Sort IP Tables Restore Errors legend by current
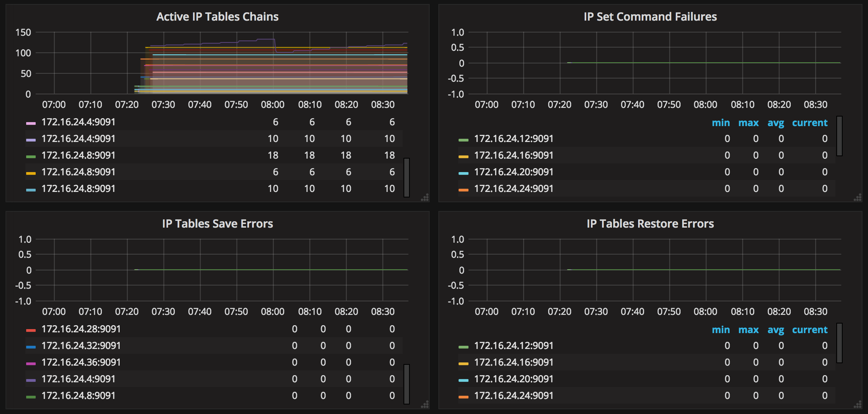 coord(809,330)
